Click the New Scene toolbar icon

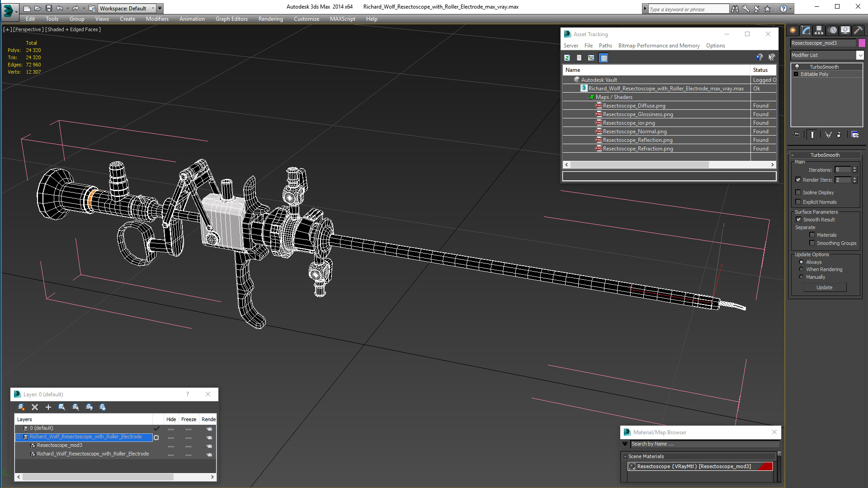click(27, 8)
